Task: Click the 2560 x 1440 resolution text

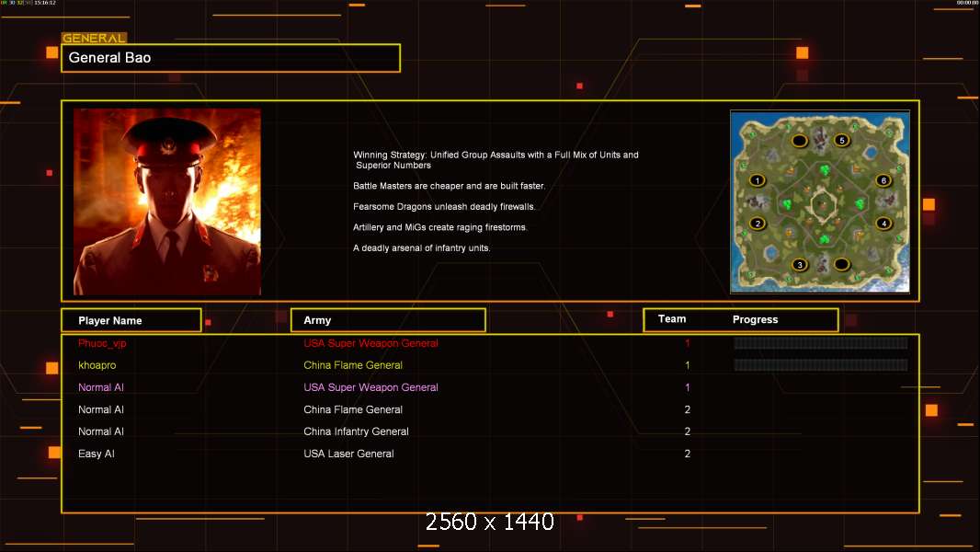Action: (489, 522)
